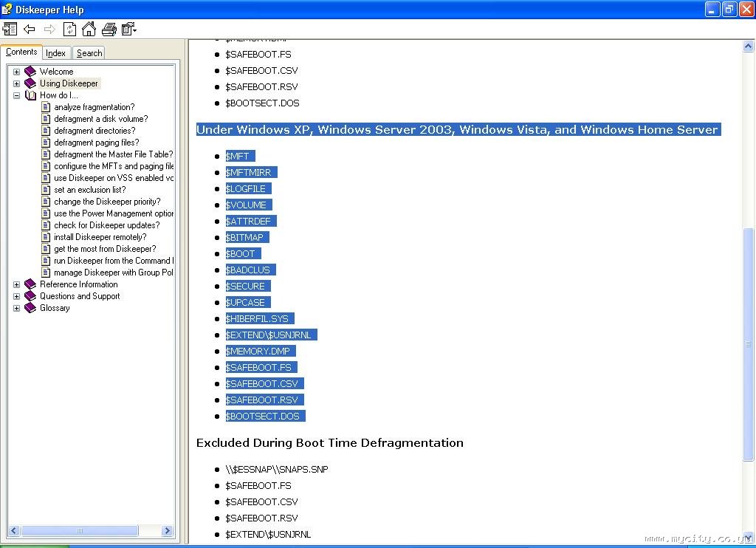Screen dimensions: 756x548
Task: Click the content pane scroll-down arrow
Action: (x=748, y=536)
